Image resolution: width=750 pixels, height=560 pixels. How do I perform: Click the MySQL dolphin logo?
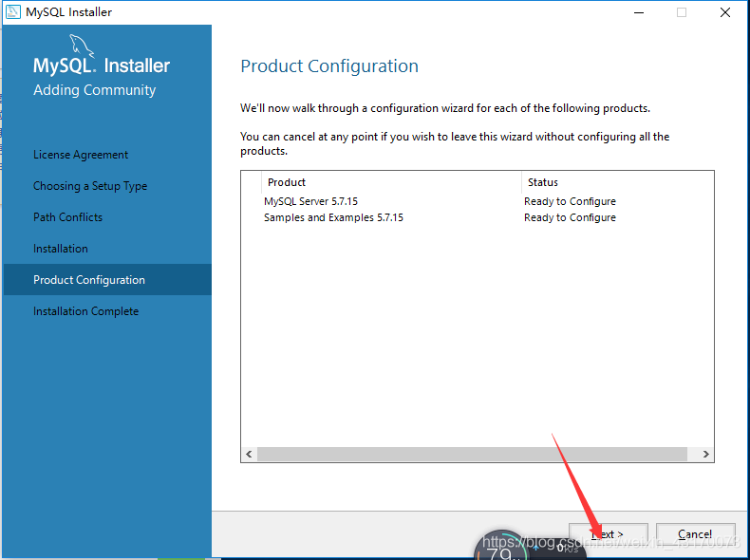point(82,46)
